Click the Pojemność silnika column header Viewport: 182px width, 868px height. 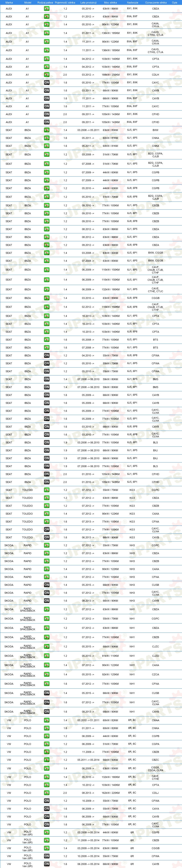pos(65,2)
